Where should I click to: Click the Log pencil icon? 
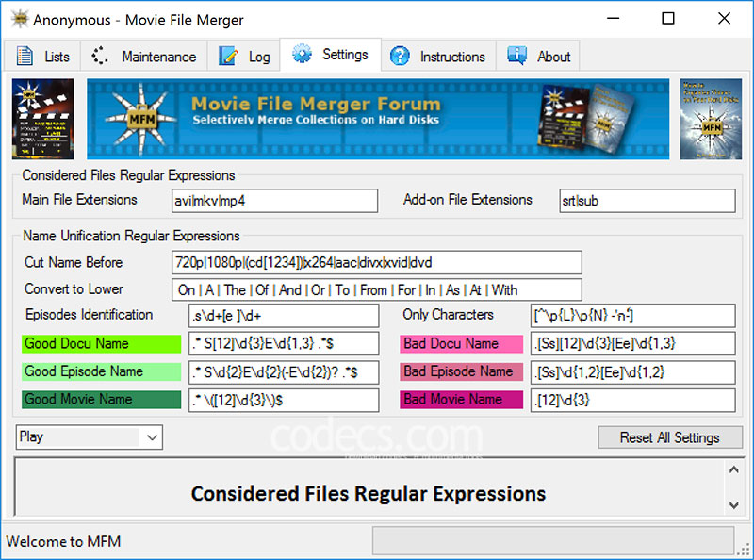228,56
